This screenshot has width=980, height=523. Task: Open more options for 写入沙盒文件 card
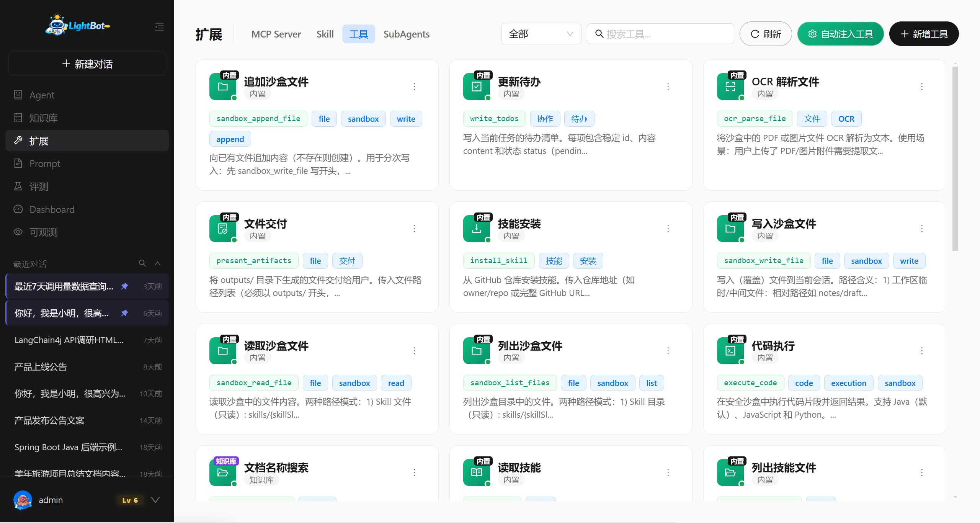tap(922, 229)
